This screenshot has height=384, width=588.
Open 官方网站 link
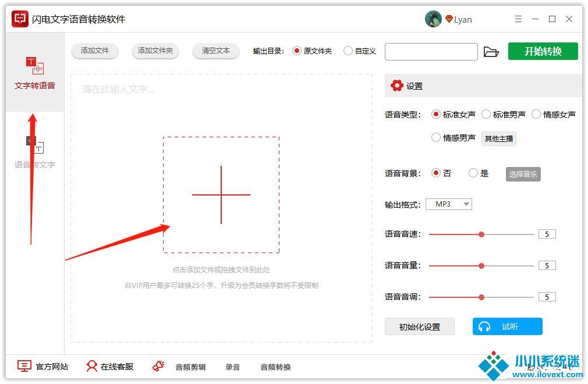[52, 367]
